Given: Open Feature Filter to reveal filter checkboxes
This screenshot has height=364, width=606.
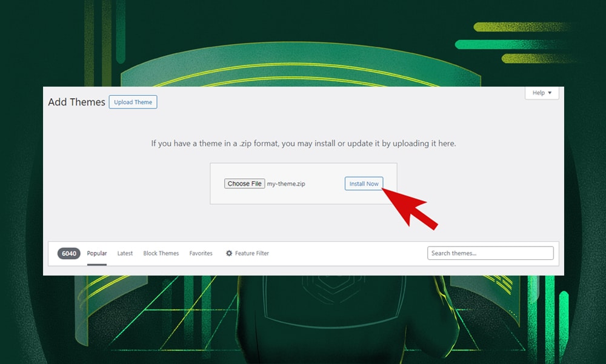Looking at the screenshot, I should (251, 253).
